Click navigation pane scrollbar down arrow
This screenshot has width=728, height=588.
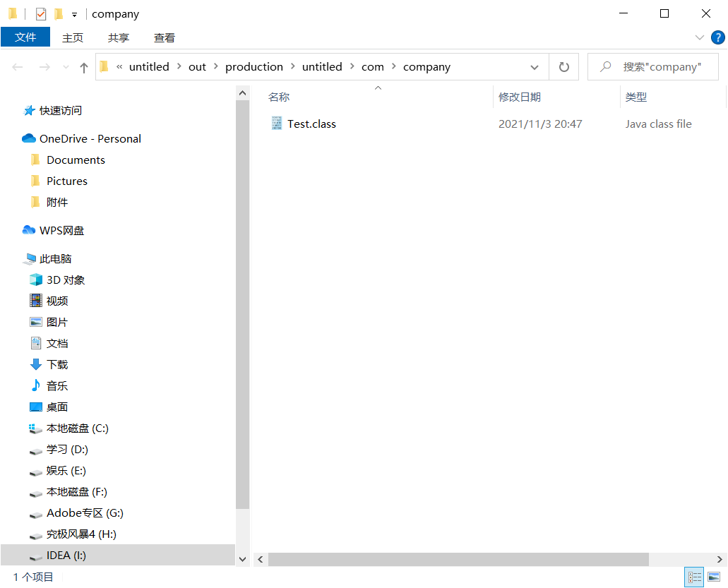[x=242, y=559]
